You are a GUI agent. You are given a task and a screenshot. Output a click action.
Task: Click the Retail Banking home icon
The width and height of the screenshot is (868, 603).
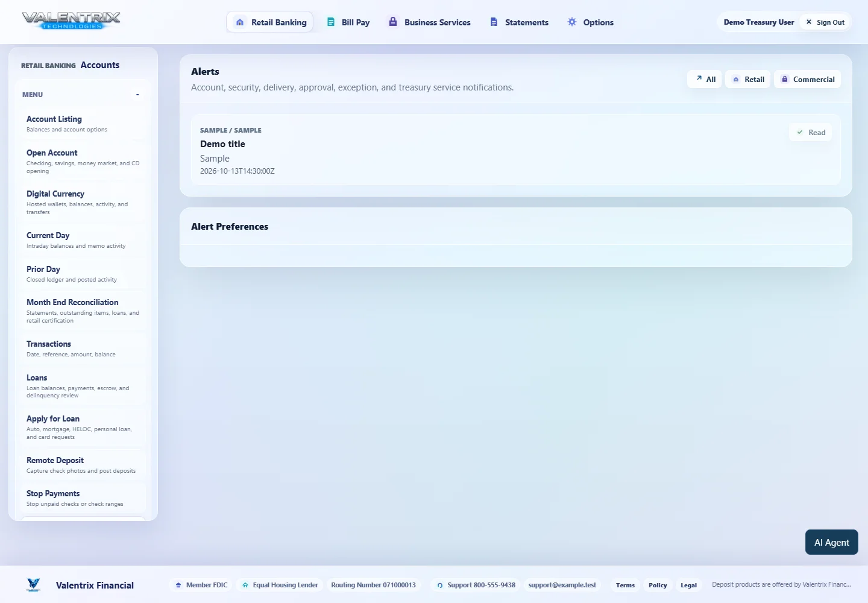[x=240, y=22]
